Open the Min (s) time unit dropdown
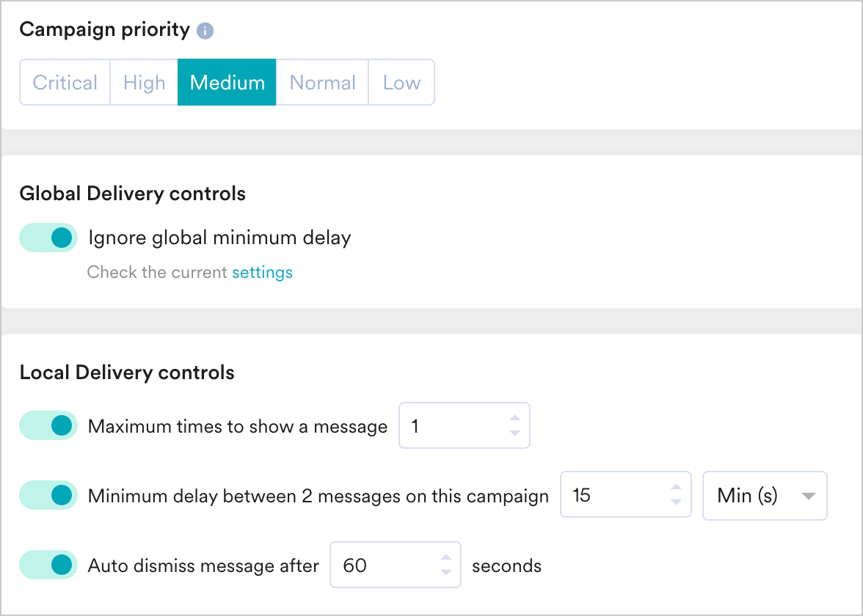 coord(765,496)
